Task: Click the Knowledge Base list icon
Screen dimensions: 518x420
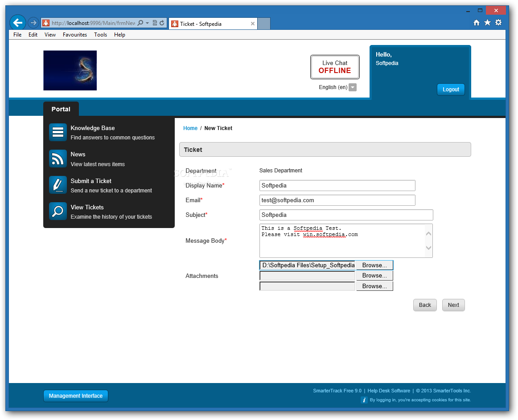Action: click(x=58, y=132)
